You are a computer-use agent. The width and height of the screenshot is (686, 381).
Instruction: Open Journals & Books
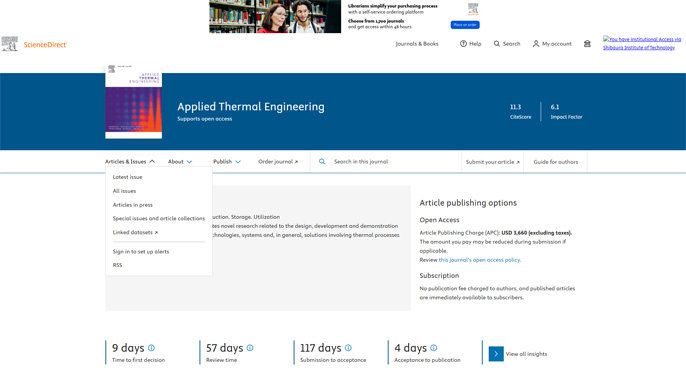(417, 44)
